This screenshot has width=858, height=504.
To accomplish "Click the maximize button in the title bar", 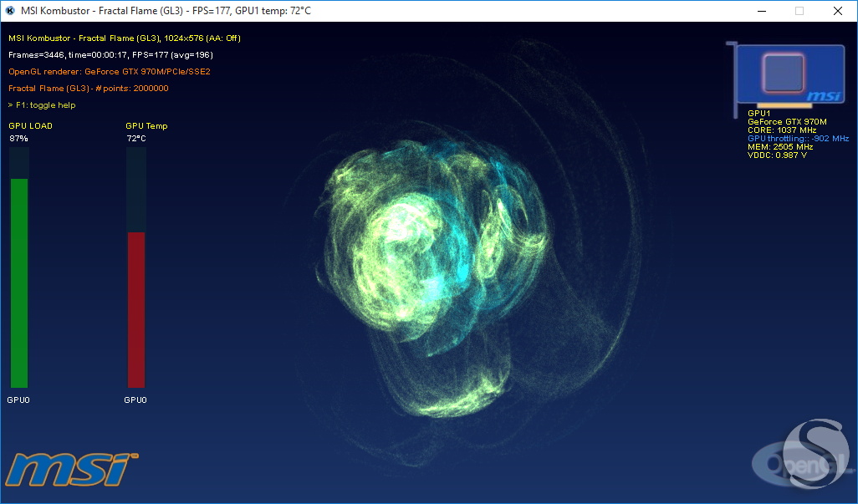I will coord(799,11).
